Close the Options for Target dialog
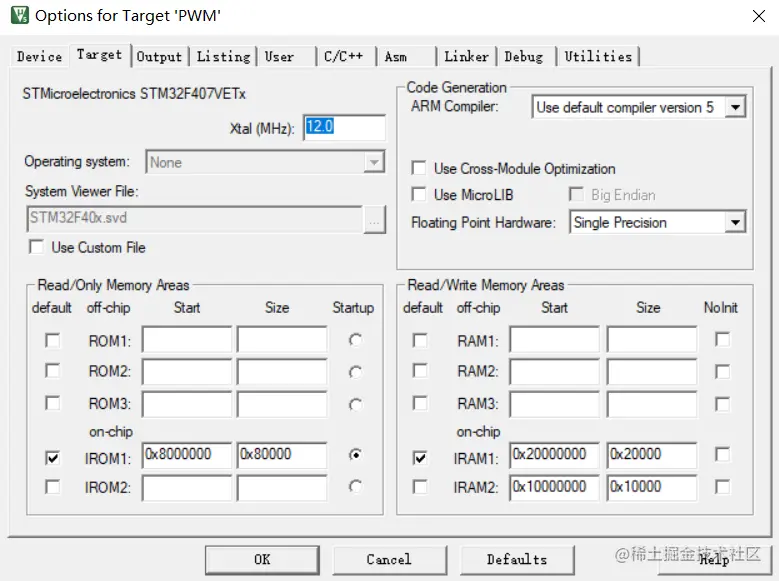 (759, 16)
